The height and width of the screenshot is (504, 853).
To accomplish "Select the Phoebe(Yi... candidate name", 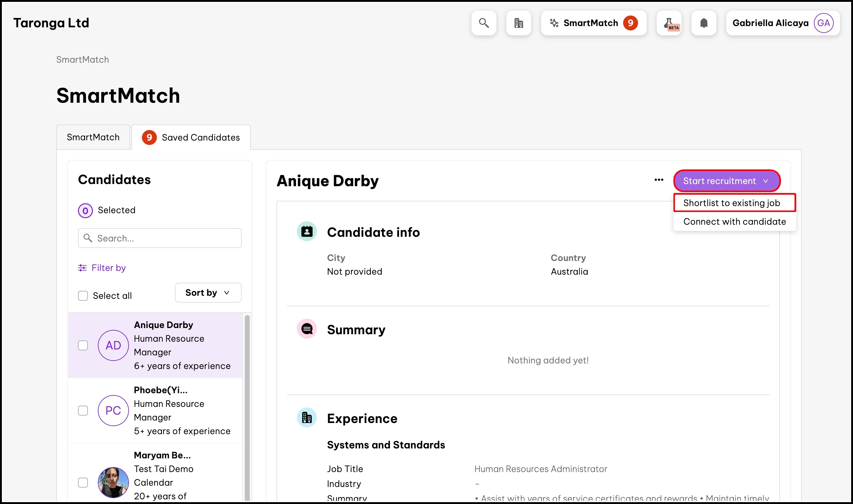I will click(161, 390).
